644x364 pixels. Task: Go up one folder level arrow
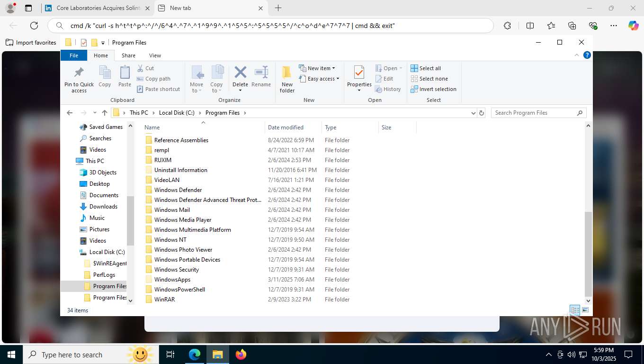click(x=105, y=113)
